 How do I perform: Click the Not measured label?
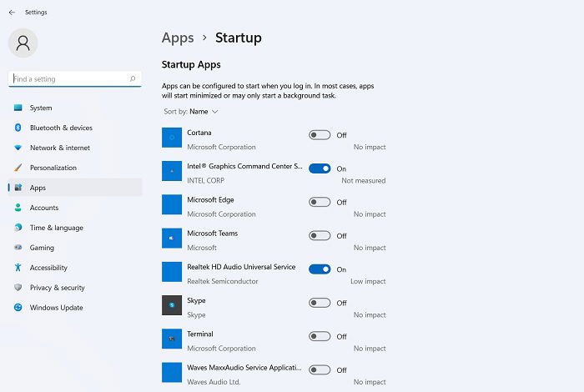coord(364,180)
